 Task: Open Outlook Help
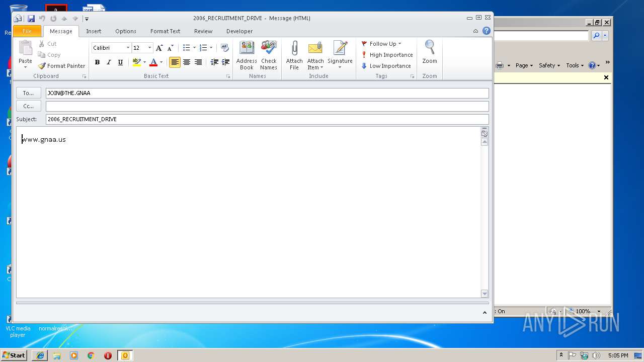pyautogui.click(x=487, y=31)
